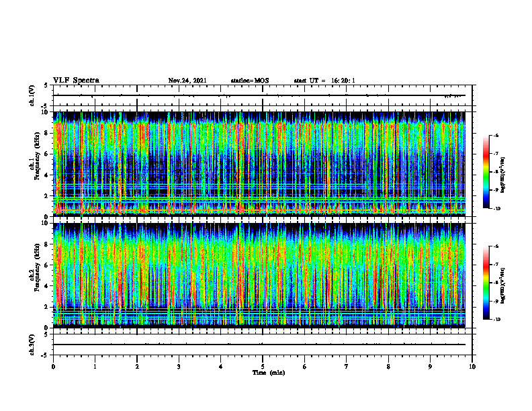Click time axis tick label "7"
Screen dimensions: 532x411
point(347,367)
